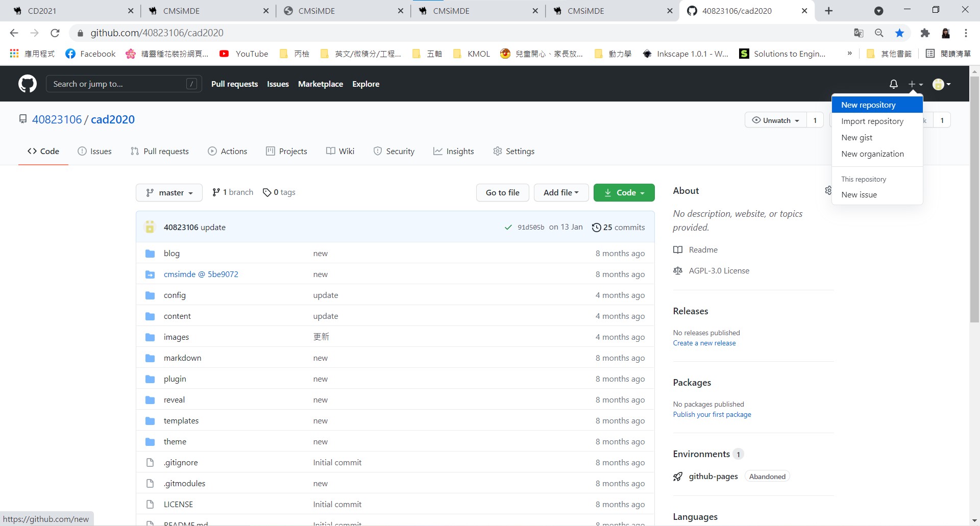
Task: Switch to the CD2021 browser tab
Action: coord(73,11)
